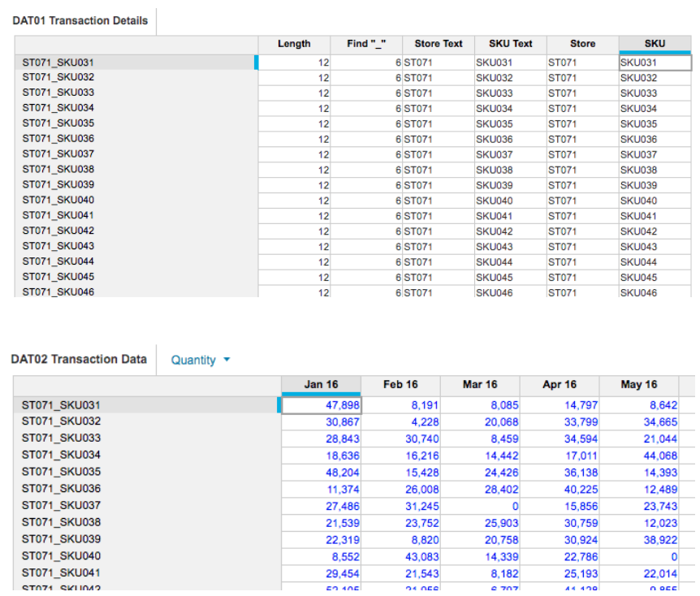The height and width of the screenshot is (596, 700).
Task: Select the Store column header
Action: (582, 44)
